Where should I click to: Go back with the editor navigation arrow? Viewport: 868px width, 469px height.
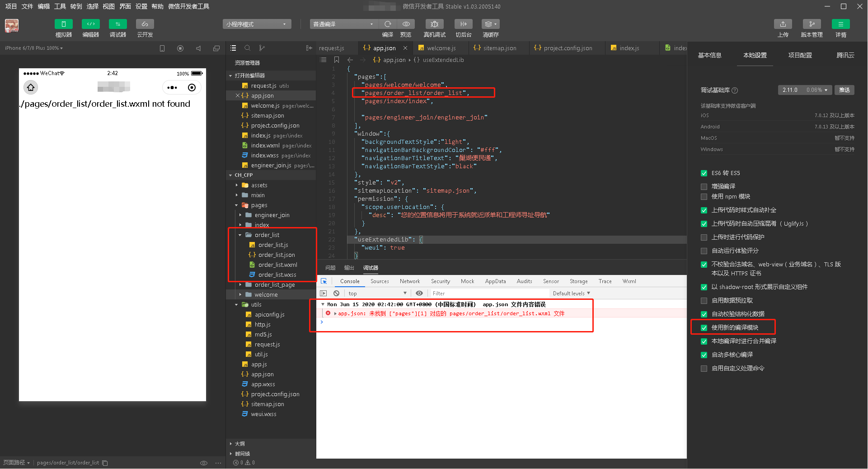coord(350,60)
